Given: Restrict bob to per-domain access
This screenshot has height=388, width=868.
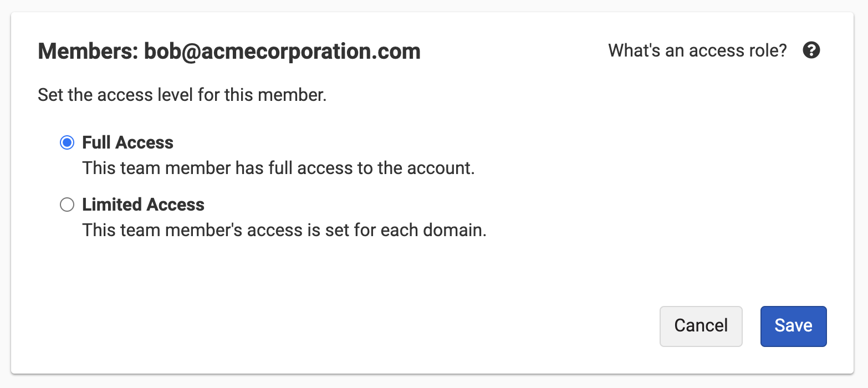Looking at the screenshot, I should [x=67, y=205].
